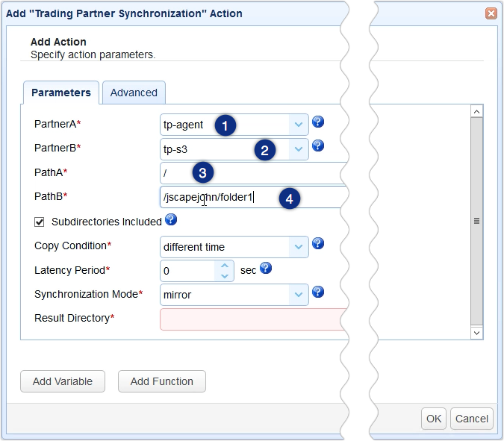The height and width of the screenshot is (441, 504).
Task: Open Synchronization Mode dropdown
Action: (299, 295)
